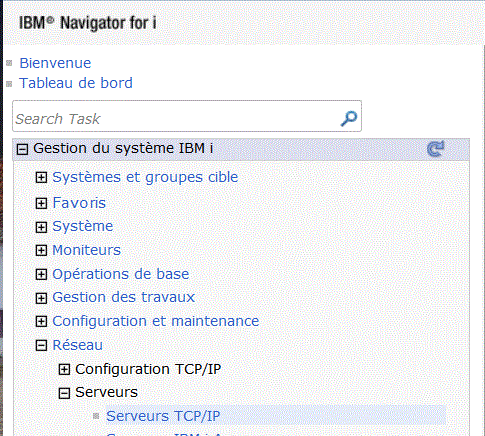Expand Configuration et maintenance node
Viewport: 485px width, 436px height.
coord(41,322)
